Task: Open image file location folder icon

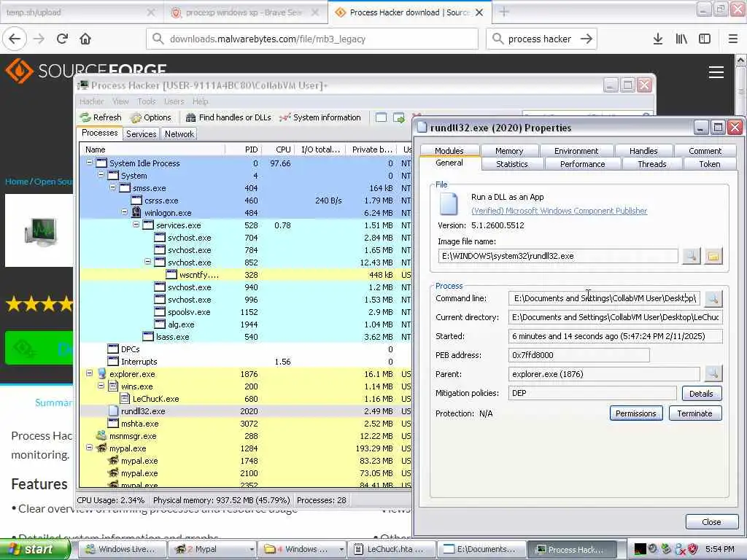Action: (713, 256)
